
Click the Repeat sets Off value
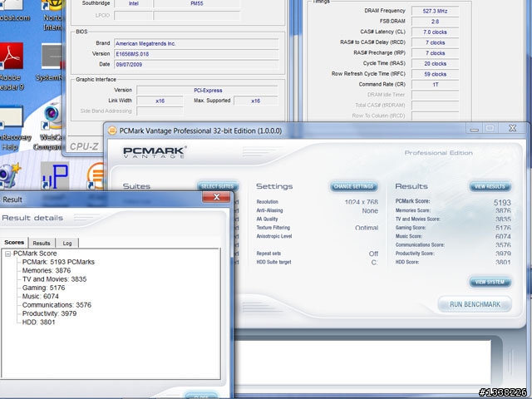coord(373,254)
